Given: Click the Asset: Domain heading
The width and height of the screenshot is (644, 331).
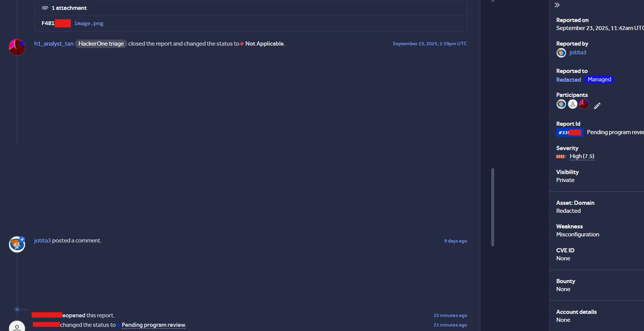Looking at the screenshot, I should 575,203.
